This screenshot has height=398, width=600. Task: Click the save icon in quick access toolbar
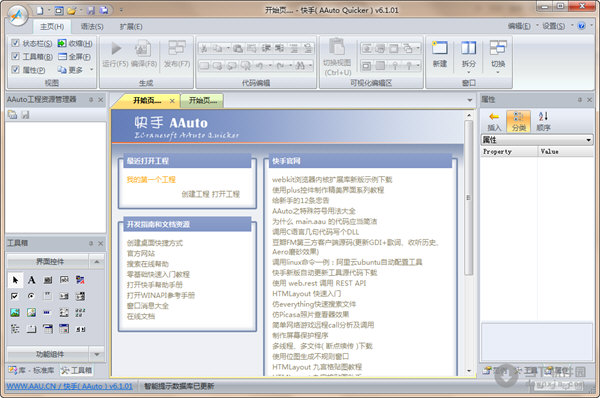click(91, 10)
